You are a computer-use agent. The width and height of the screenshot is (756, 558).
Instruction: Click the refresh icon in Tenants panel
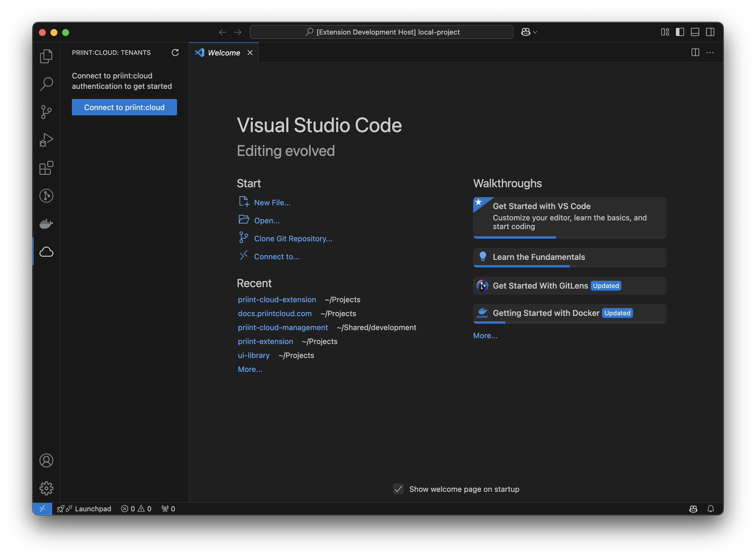point(175,53)
